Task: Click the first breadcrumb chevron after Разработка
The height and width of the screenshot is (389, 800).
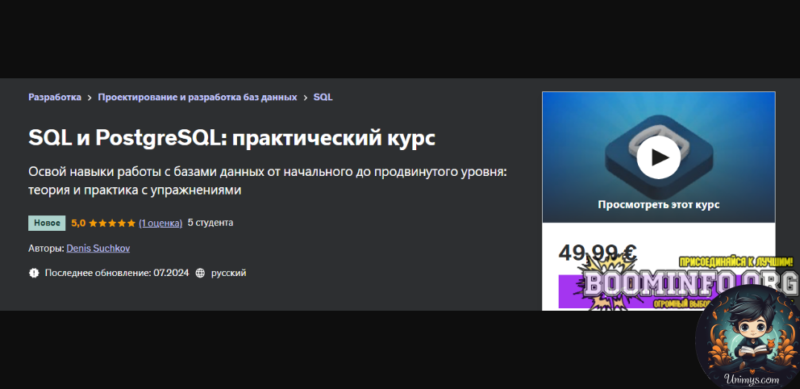Action: tap(89, 98)
